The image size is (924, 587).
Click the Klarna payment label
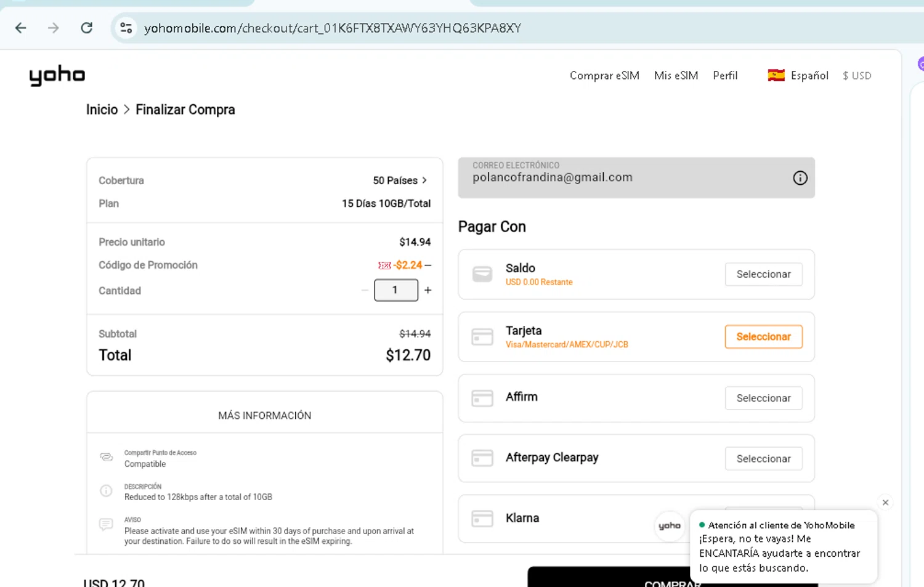(x=522, y=518)
